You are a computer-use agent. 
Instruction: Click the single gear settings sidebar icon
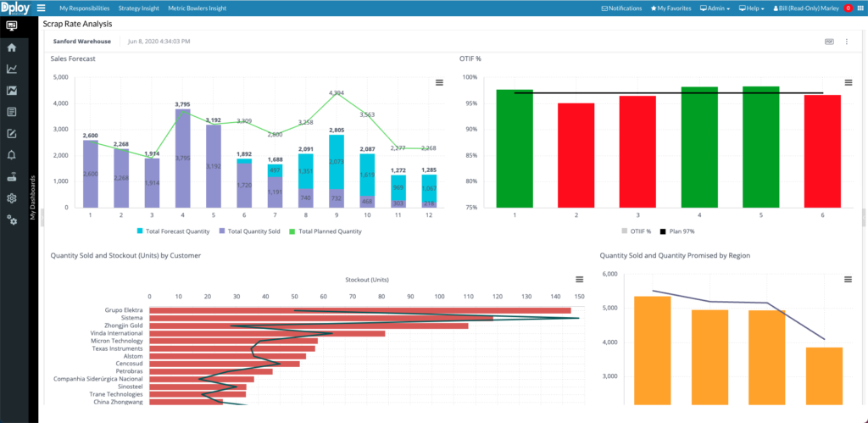point(12,198)
